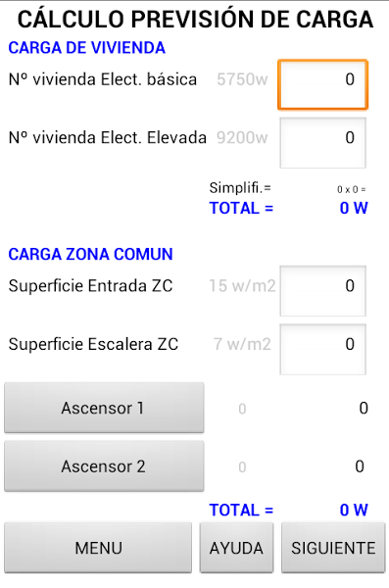Focus the Nº vivienda Elect. básica input
The height and width of the screenshot is (588, 389).
click(x=322, y=84)
